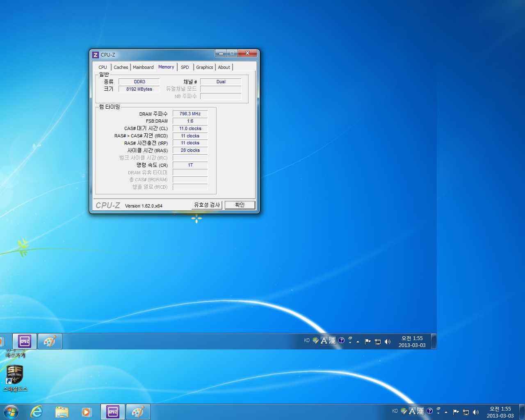Click the Version 1.62.0.x64 text
The width and height of the screenshot is (525, 420).
pos(144,206)
